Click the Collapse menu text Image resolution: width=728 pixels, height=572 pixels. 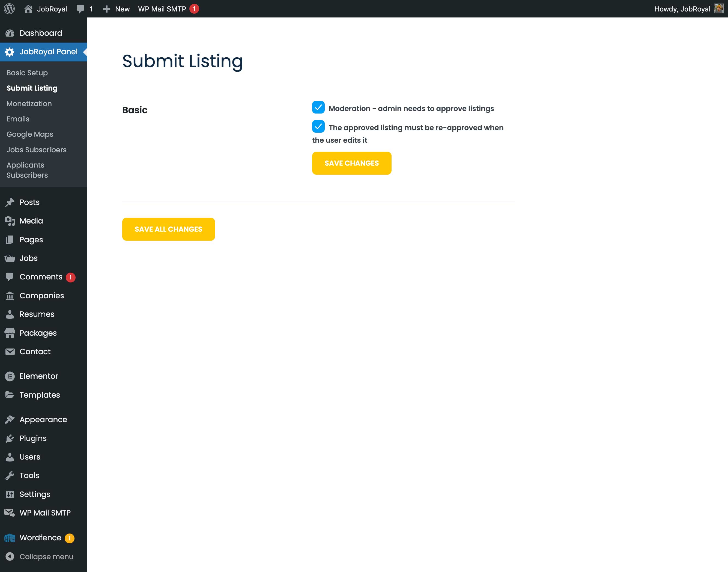pyautogui.click(x=46, y=557)
